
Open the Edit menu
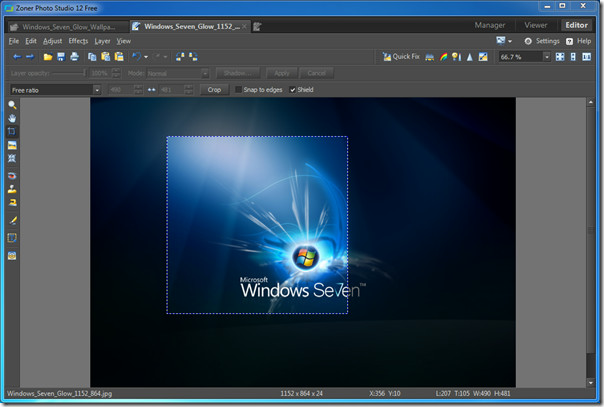(31, 41)
